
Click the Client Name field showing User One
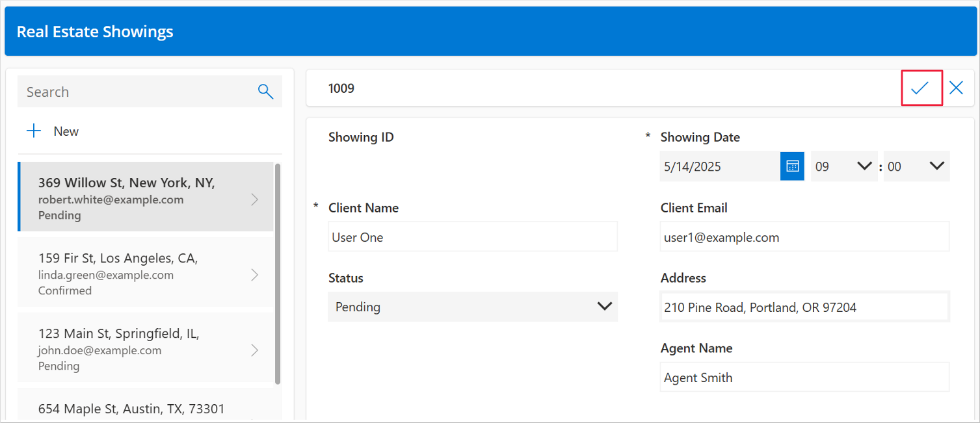(x=472, y=237)
